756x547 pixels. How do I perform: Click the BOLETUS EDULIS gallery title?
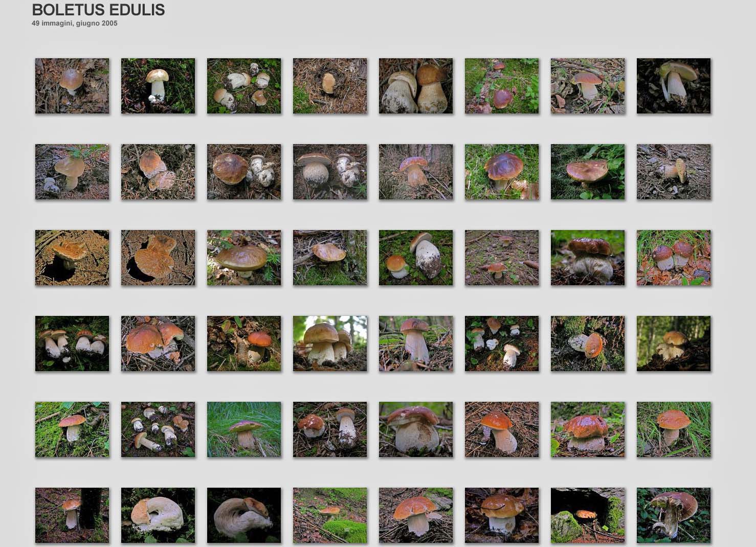click(98, 10)
